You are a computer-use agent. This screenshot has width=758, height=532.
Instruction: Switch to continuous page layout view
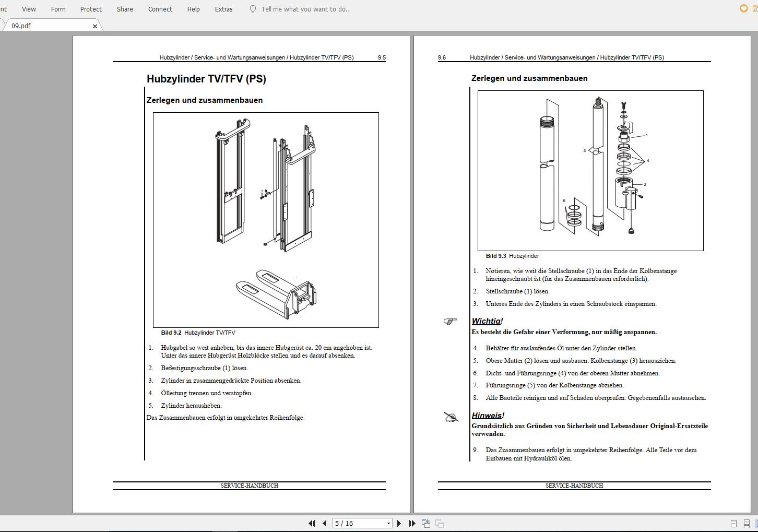point(747,523)
